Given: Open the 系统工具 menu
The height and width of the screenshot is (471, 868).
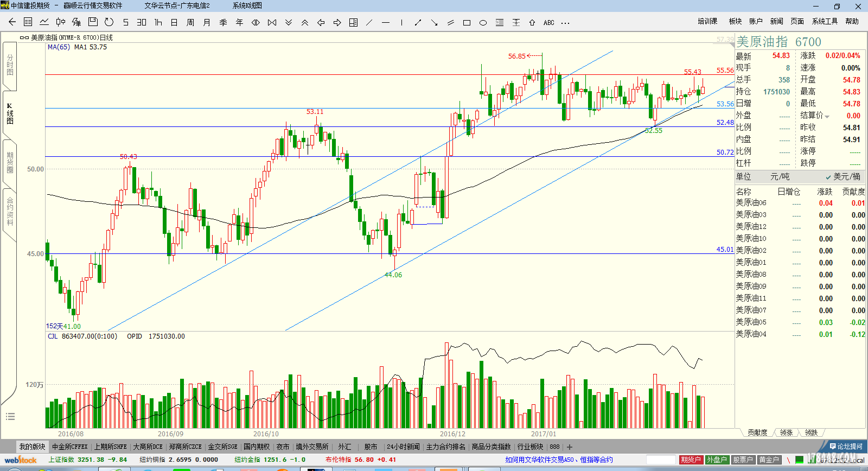Looking at the screenshot, I should 825,21.
